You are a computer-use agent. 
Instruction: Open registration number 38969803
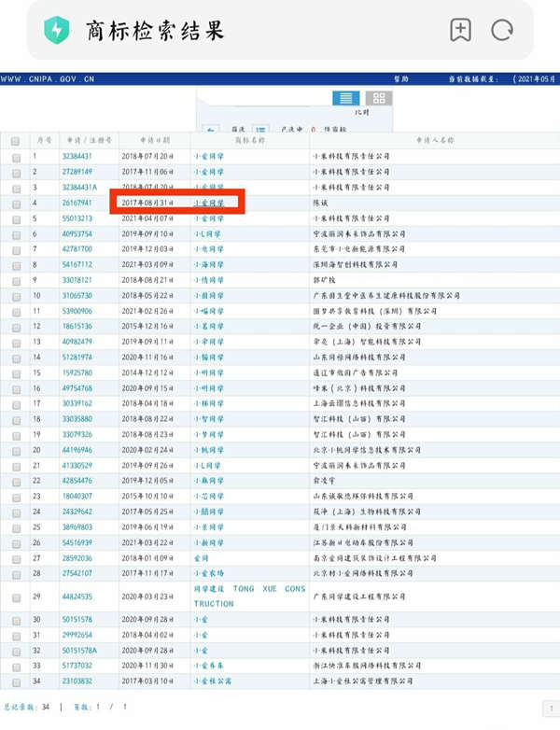[x=77, y=527]
